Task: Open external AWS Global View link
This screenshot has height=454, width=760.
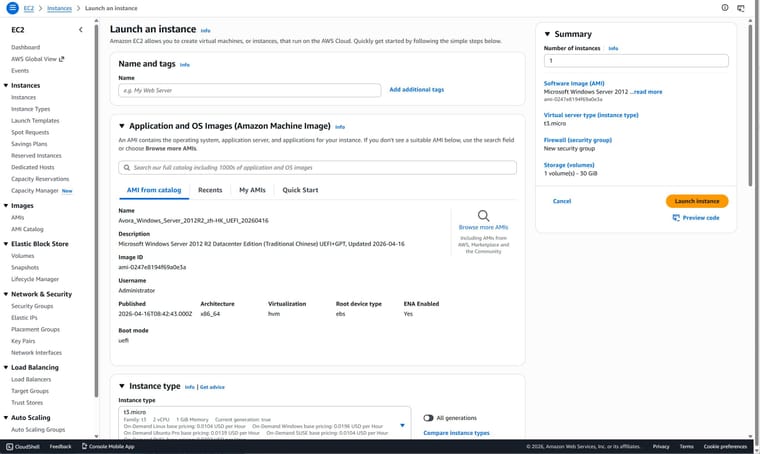Action: tap(38, 59)
